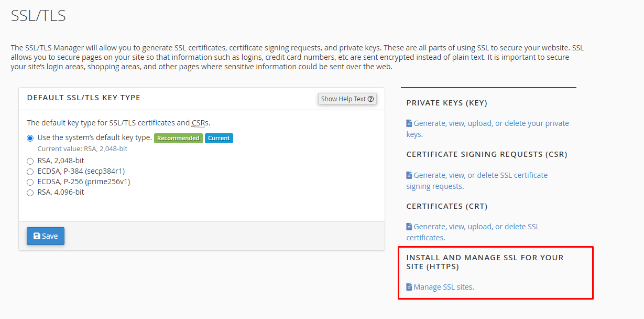
Task: Select the RSA, 2,048-bit radio button
Action: point(30,161)
